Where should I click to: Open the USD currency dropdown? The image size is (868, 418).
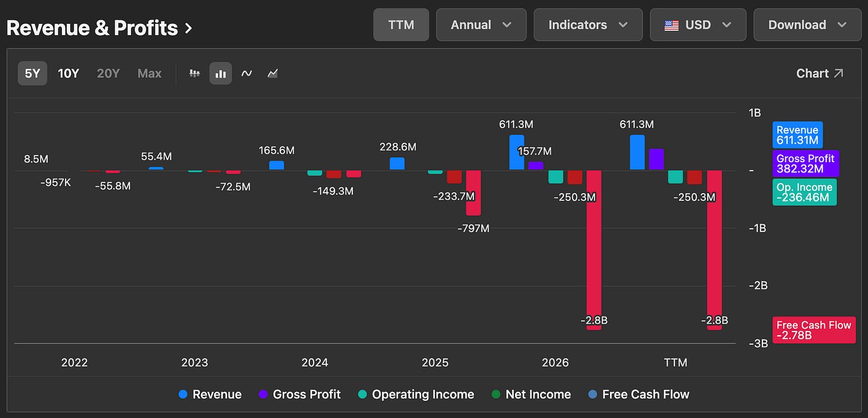(698, 25)
